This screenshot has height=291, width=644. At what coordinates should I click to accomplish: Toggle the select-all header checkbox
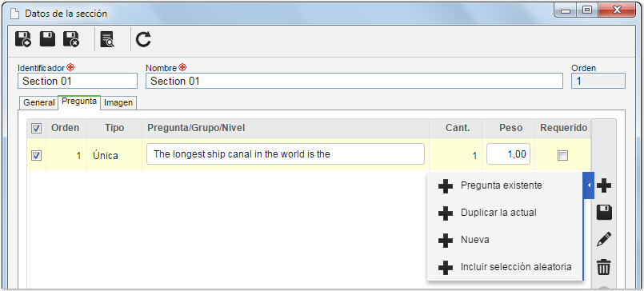(x=36, y=129)
